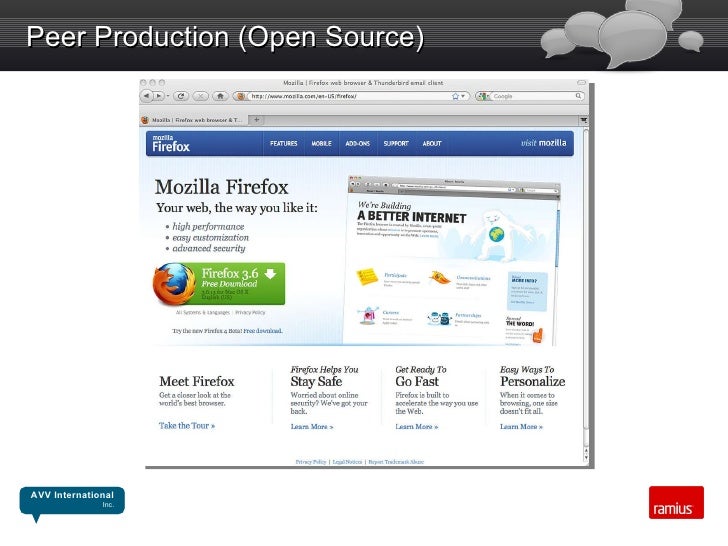This screenshot has width=728, height=546.
Task: Click the scrollbar down arrow at bottom right
Action: click(586, 457)
